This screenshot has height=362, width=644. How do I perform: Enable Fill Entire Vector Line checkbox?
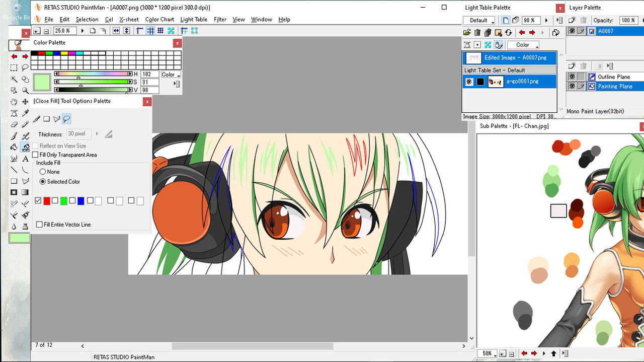click(x=39, y=225)
